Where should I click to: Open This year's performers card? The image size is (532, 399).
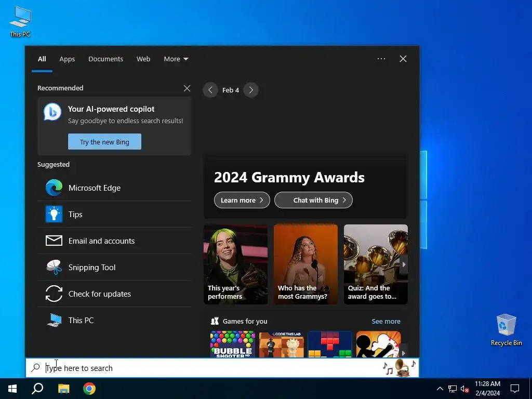[235, 264]
